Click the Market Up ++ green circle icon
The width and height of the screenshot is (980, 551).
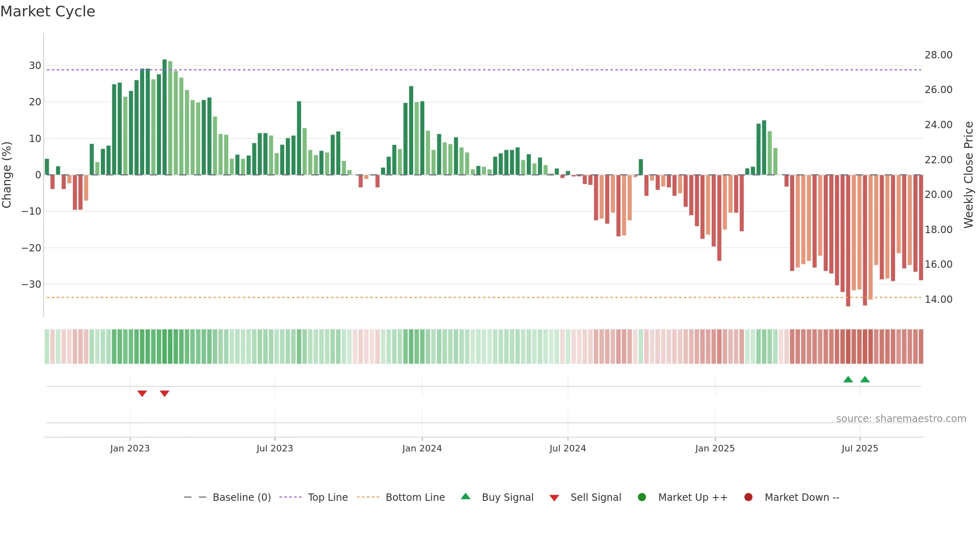tap(642, 497)
